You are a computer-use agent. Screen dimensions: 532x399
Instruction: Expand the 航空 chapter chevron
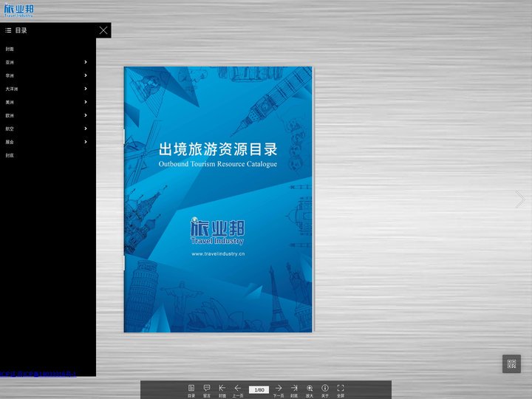point(86,129)
